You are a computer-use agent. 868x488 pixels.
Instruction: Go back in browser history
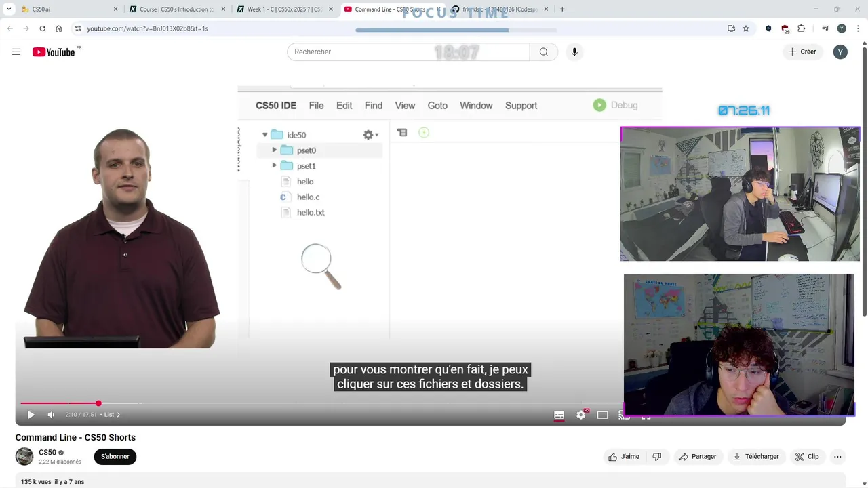9,28
